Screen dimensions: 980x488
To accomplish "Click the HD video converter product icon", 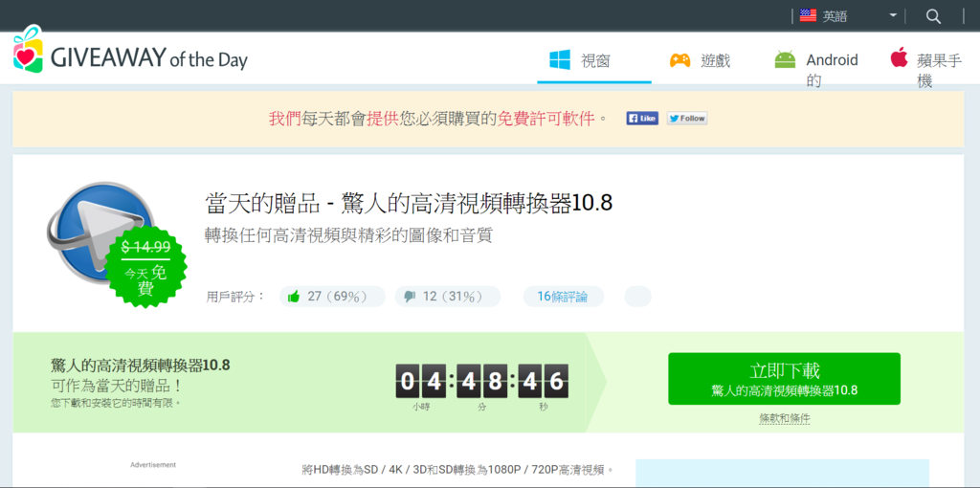I will (x=100, y=233).
